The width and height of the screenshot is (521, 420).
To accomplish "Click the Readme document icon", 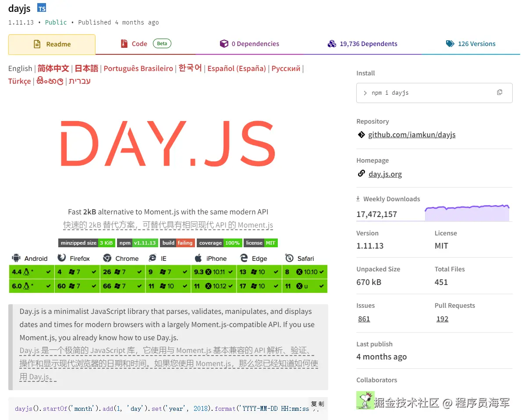I will coord(37,44).
